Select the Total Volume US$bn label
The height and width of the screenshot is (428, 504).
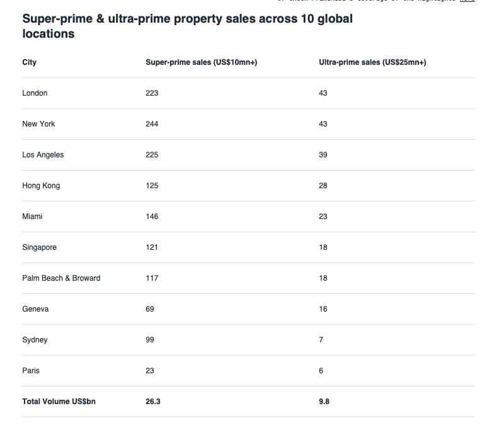click(x=59, y=402)
